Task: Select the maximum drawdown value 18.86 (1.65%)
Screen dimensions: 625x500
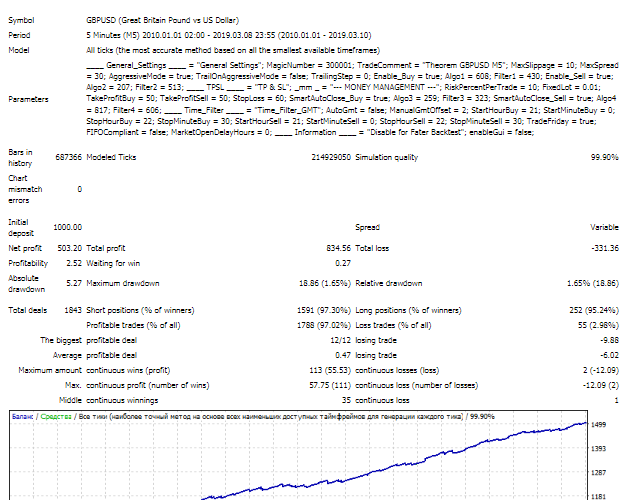Action: [x=325, y=283]
